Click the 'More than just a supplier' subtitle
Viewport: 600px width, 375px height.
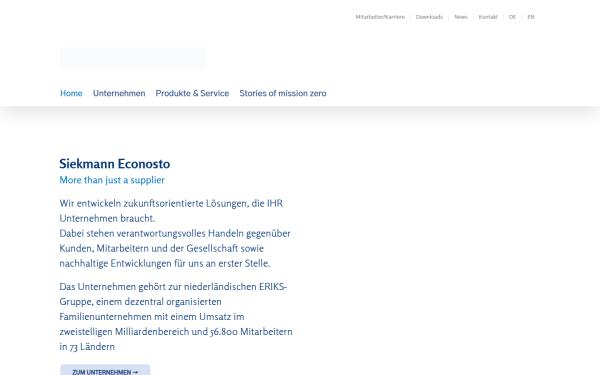pyautogui.click(x=112, y=180)
